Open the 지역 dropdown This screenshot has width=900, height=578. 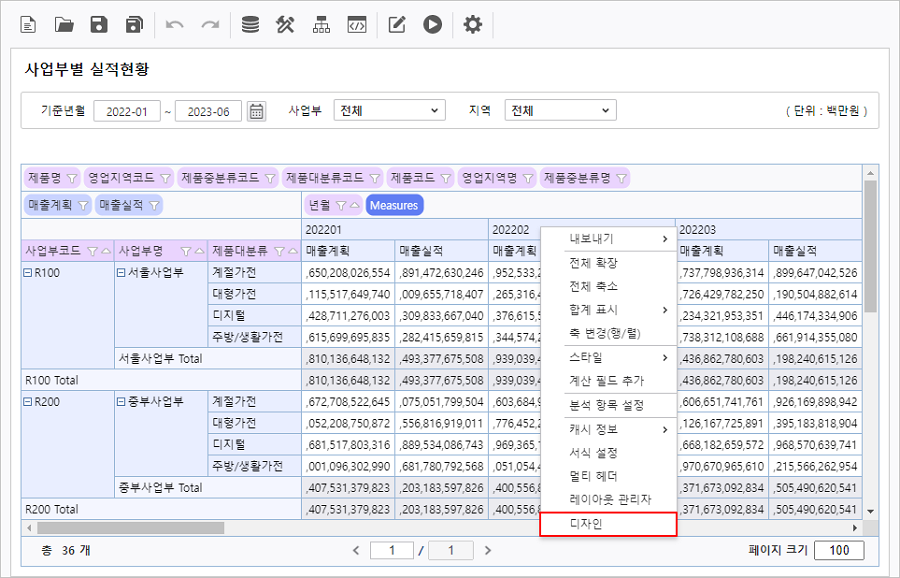[x=560, y=111]
